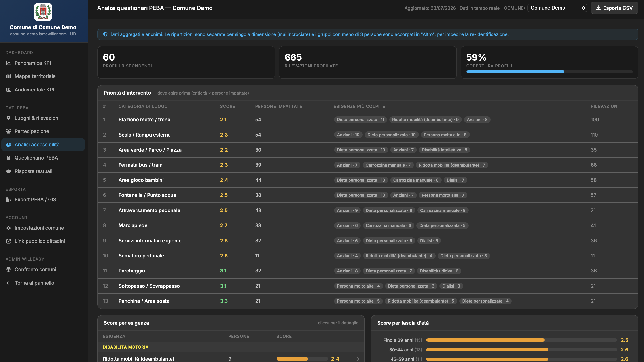The width and height of the screenshot is (644, 362).
Task: Select the Scala / Rampa esterna row
Action: 368,135
